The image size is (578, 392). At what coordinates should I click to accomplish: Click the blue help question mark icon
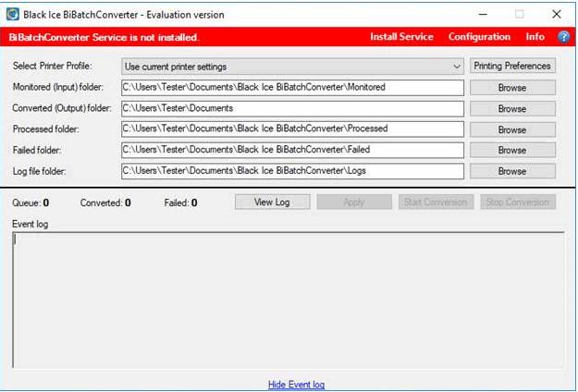(x=563, y=37)
